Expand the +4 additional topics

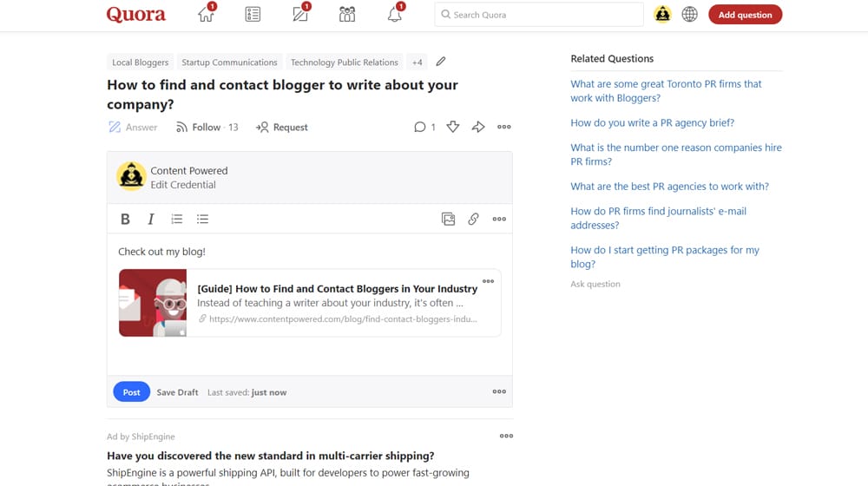click(x=418, y=62)
